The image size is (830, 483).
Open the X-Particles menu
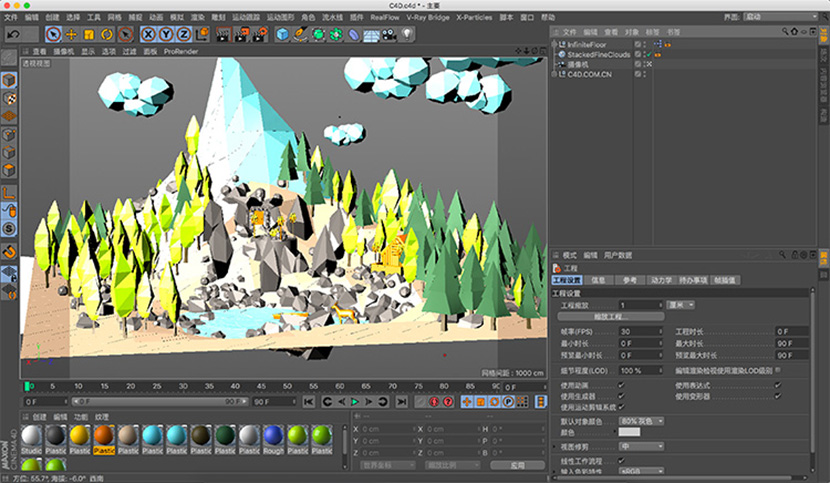pyautogui.click(x=474, y=17)
